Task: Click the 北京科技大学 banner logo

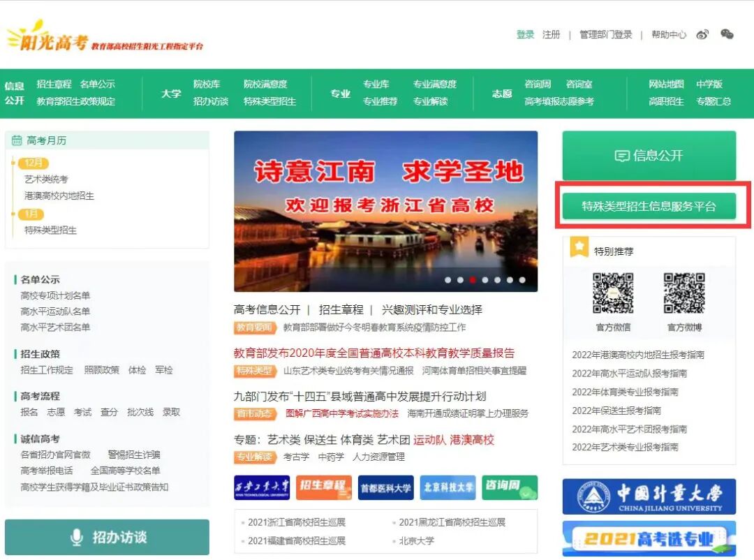Action: (448, 488)
